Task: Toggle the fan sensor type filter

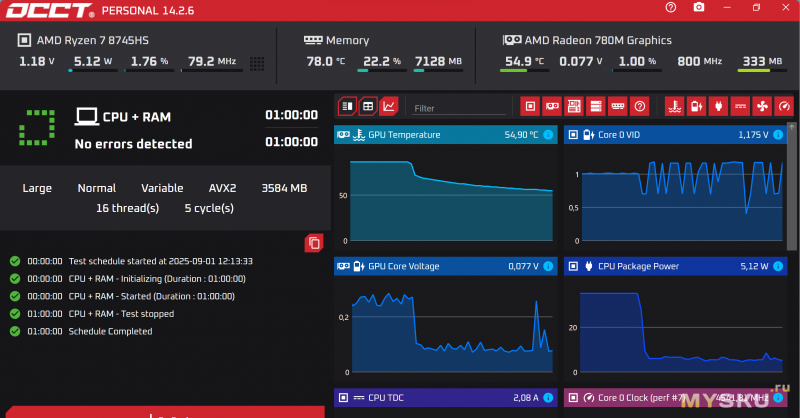Action: (x=762, y=106)
